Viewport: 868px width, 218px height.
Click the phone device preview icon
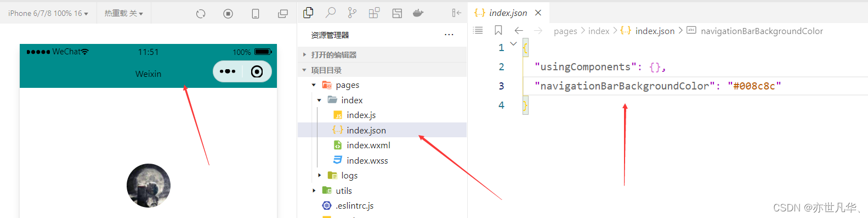coord(256,14)
